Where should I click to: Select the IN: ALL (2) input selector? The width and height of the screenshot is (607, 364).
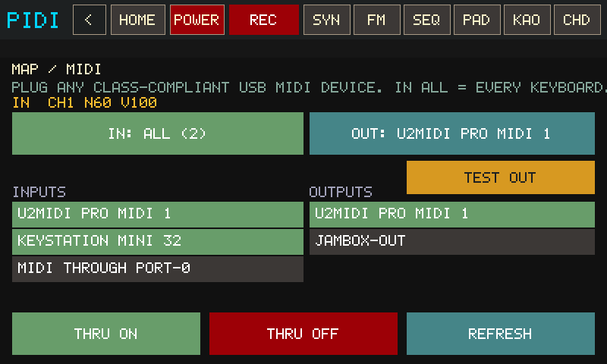click(158, 133)
